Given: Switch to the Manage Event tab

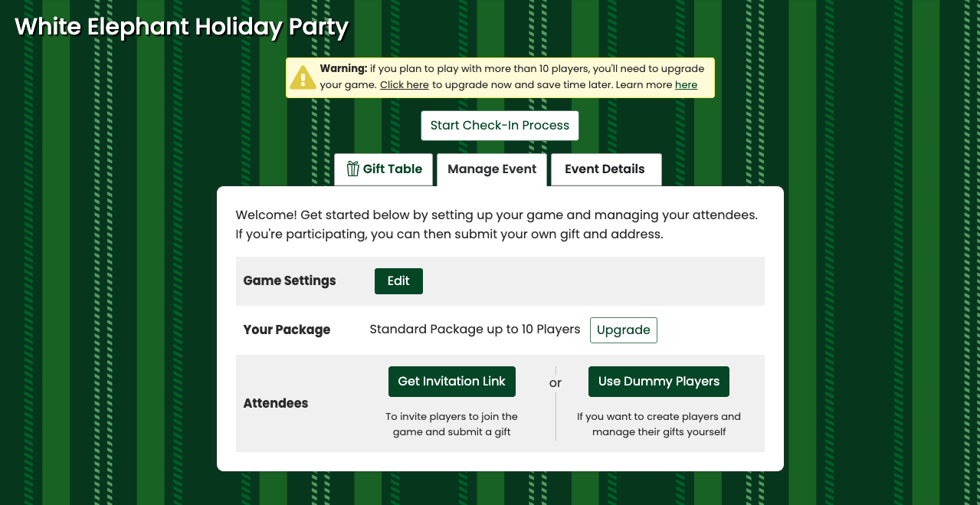Looking at the screenshot, I should coord(492,169).
